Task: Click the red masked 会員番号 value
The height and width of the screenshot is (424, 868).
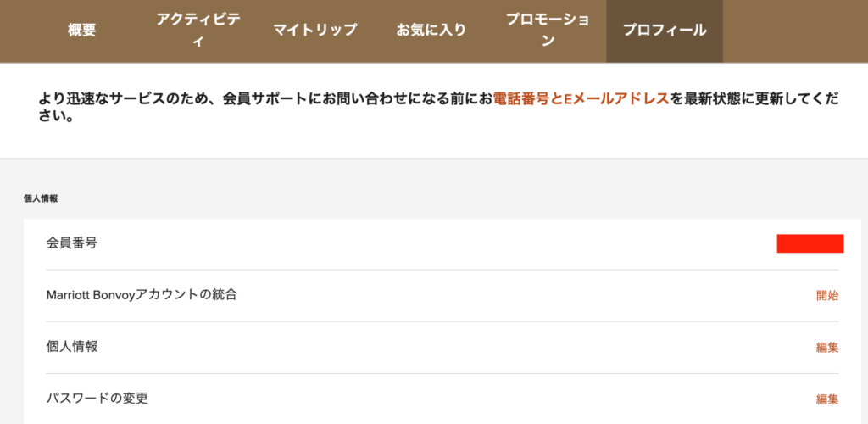Action: coord(810,244)
